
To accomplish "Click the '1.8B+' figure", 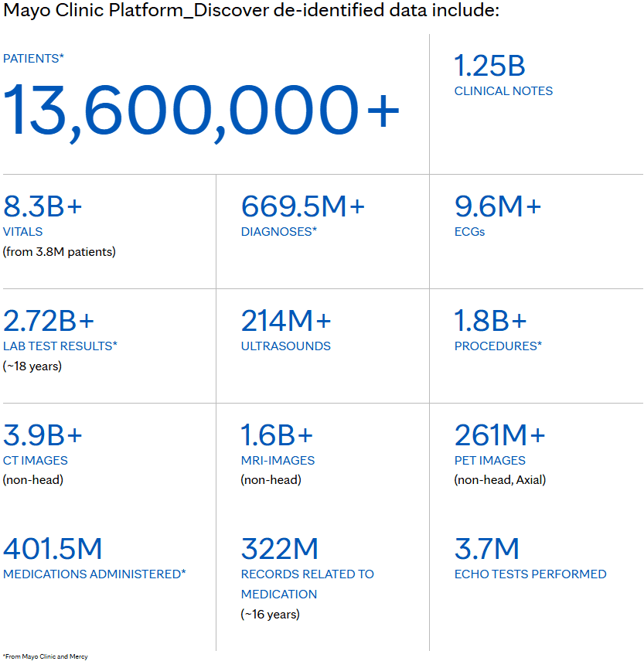I will coord(491,321).
